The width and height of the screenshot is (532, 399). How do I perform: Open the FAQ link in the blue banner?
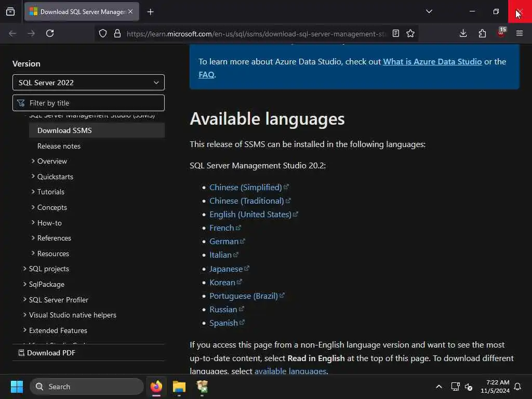coord(206,75)
